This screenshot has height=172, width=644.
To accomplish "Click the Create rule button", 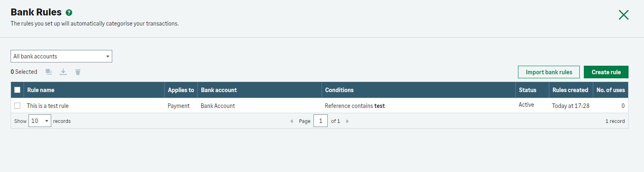I will 606,72.
